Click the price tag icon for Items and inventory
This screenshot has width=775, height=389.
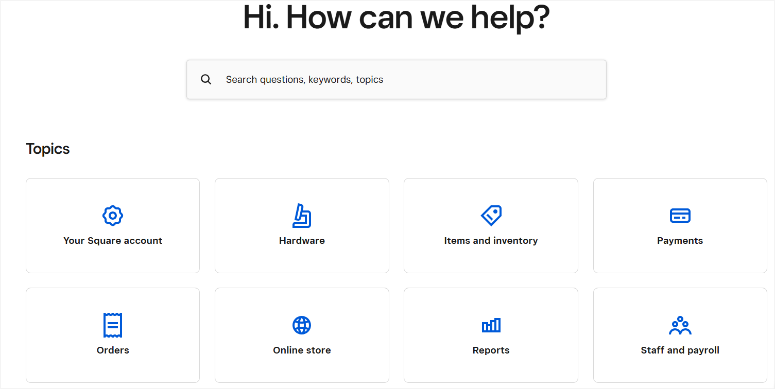point(491,216)
